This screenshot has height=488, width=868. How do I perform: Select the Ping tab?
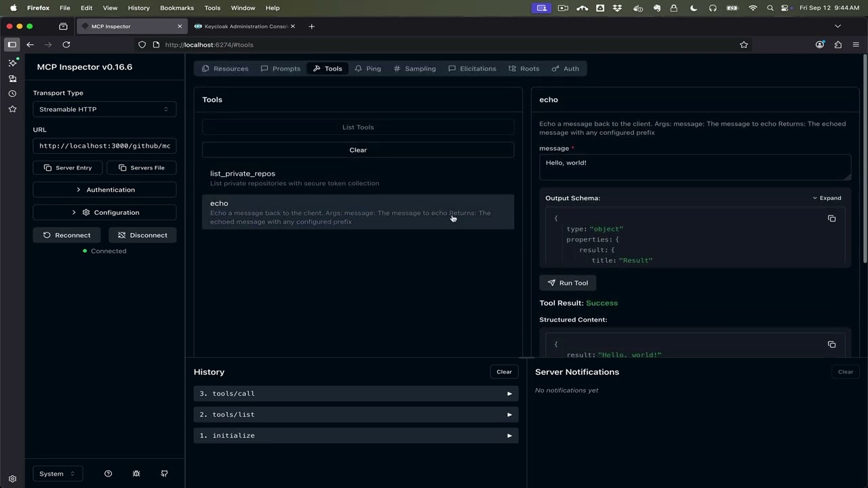coord(368,68)
